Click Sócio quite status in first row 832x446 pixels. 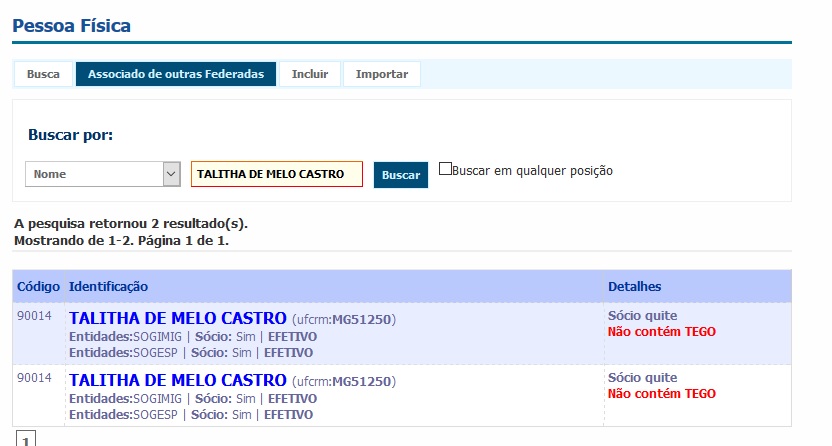coord(642,316)
